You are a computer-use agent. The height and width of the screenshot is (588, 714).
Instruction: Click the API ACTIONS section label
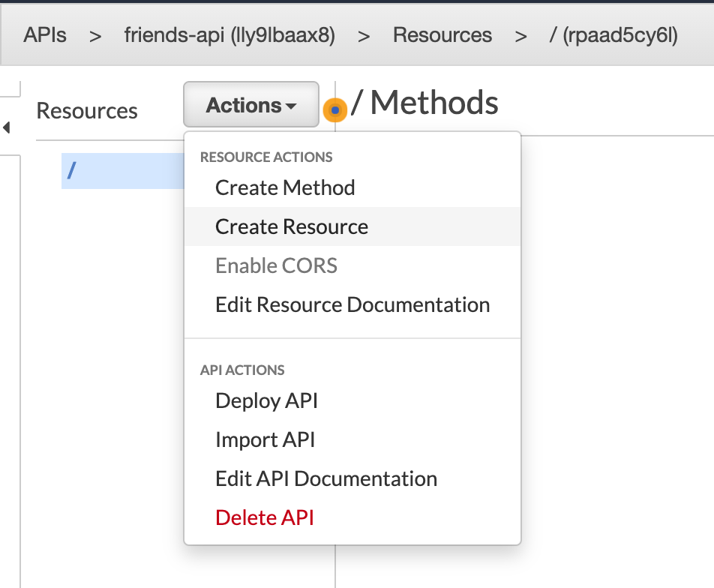pyautogui.click(x=242, y=370)
